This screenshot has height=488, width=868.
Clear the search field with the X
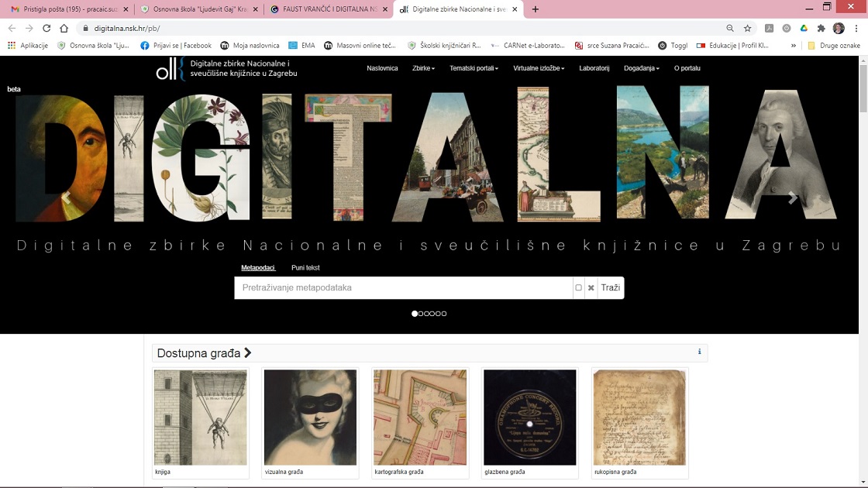point(591,287)
